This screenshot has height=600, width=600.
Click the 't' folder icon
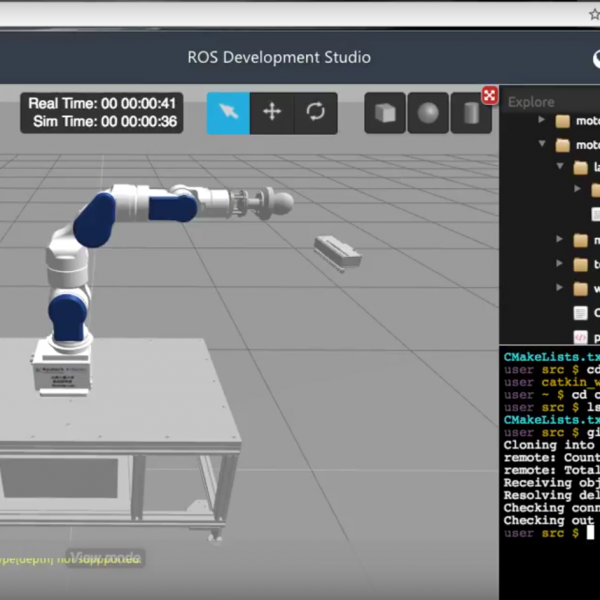pyautogui.click(x=580, y=265)
